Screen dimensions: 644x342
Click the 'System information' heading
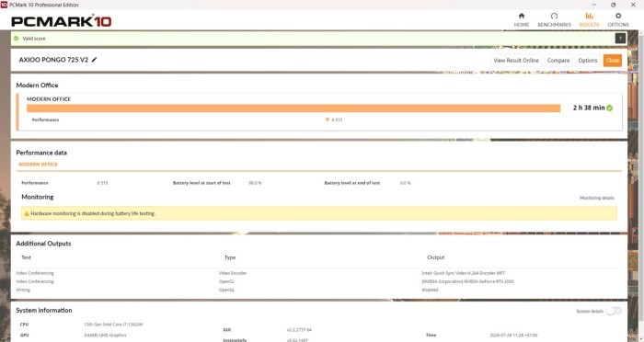click(x=44, y=311)
